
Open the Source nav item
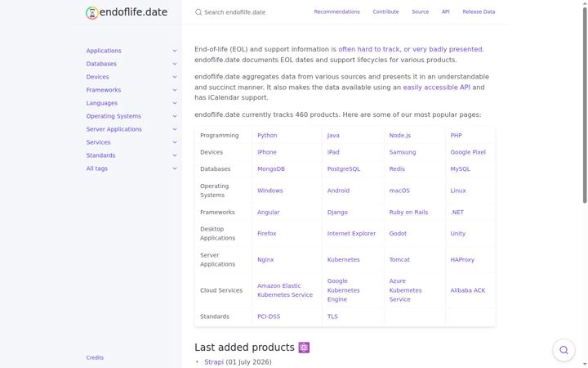click(420, 12)
